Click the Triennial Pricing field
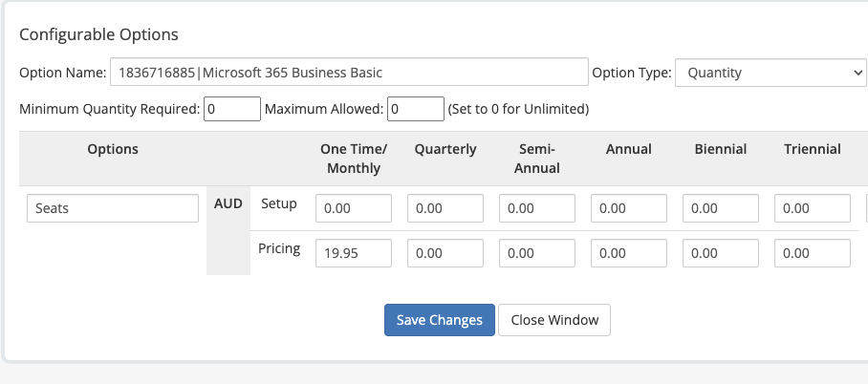Image resolution: width=868 pixels, height=384 pixels. tap(813, 253)
